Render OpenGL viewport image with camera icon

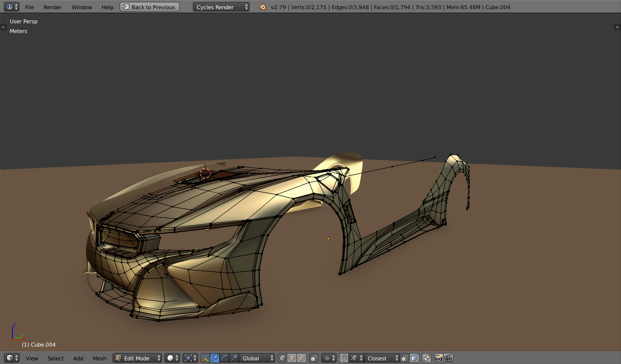438,358
